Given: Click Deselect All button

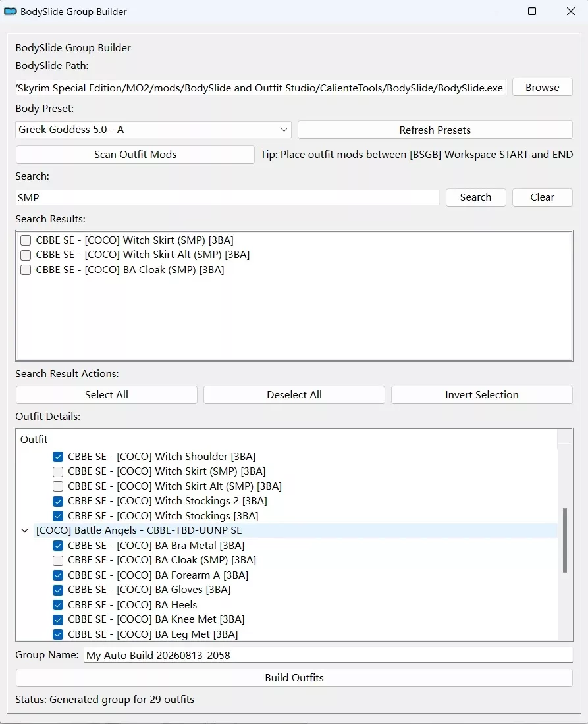Looking at the screenshot, I should click(294, 395).
